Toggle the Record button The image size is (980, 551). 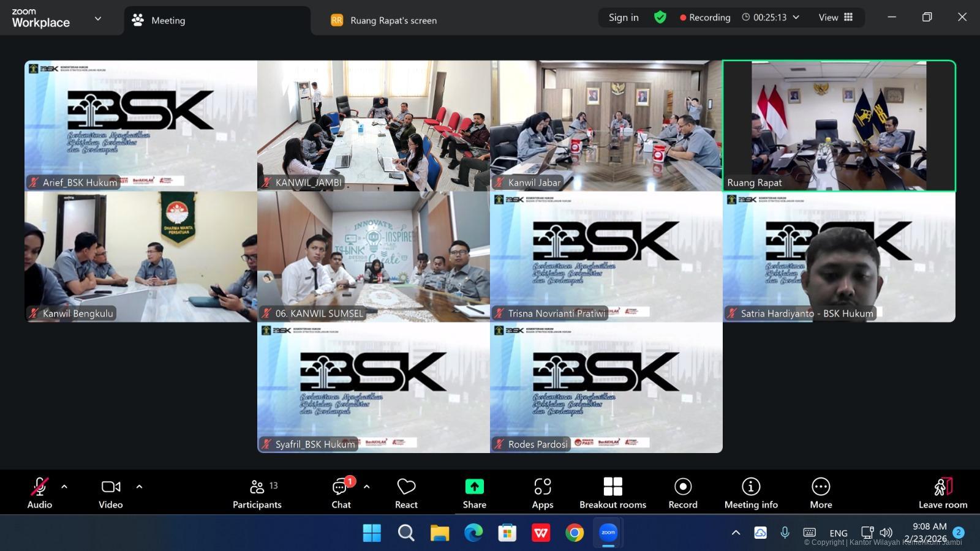click(x=682, y=493)
